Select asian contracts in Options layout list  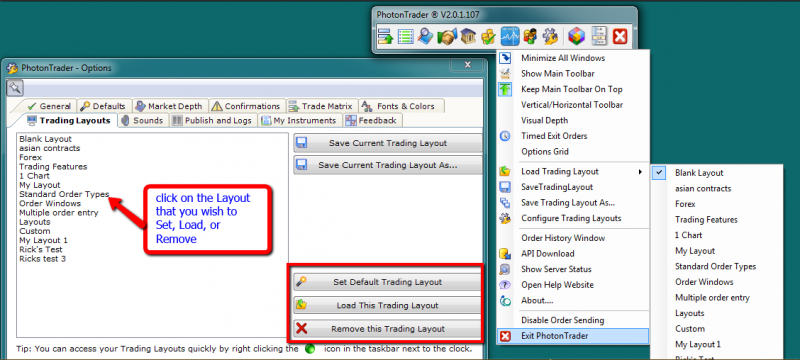(49, 148)
